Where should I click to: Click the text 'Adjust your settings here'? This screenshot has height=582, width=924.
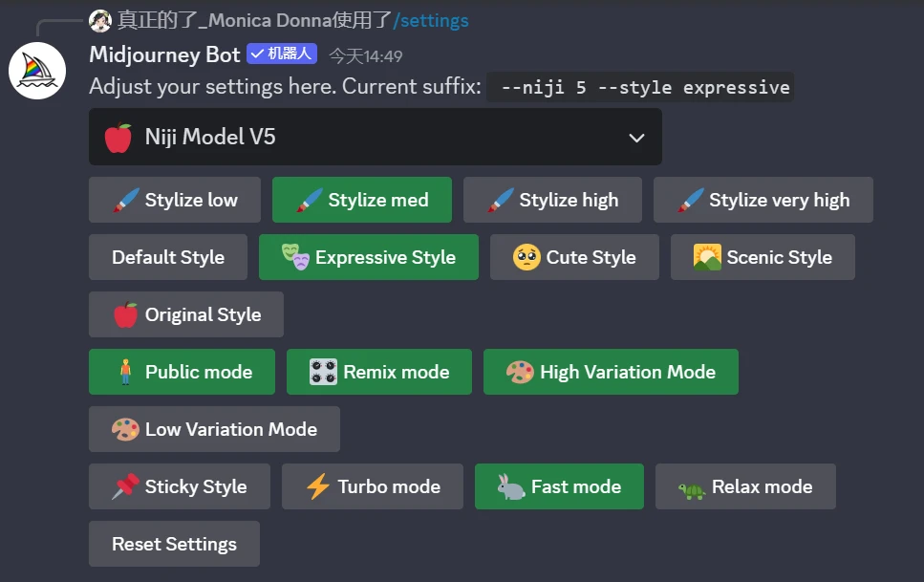point(213,87)
